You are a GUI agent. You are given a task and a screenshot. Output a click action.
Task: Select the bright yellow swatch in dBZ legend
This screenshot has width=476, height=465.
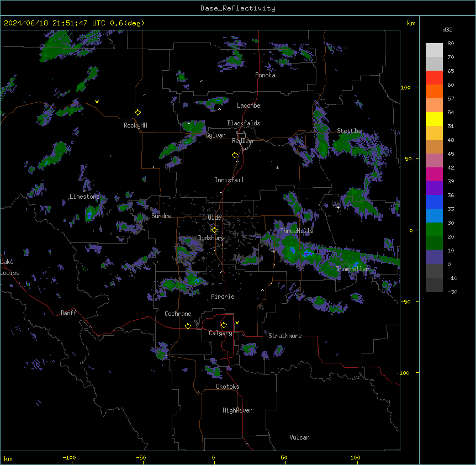[434, 119]
